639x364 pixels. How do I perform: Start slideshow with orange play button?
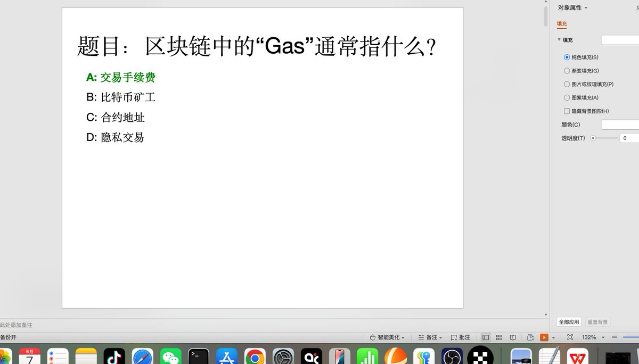[x=544, y=337]
